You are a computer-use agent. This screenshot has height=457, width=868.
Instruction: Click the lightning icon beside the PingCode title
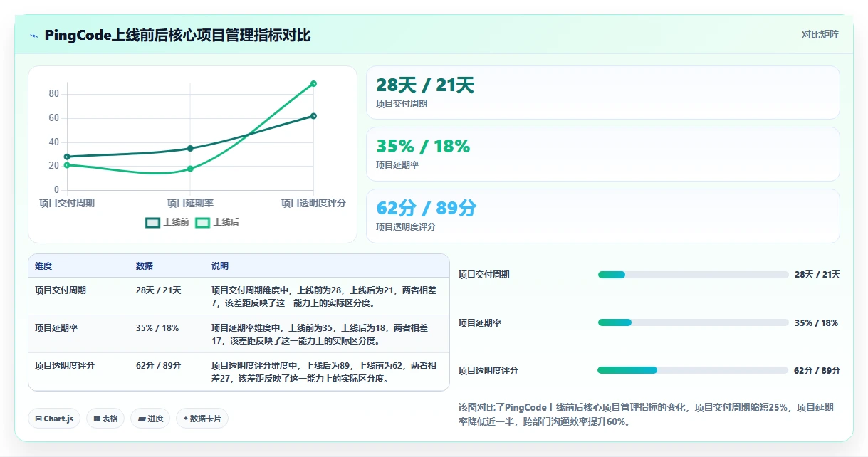(x=33, y=36)
